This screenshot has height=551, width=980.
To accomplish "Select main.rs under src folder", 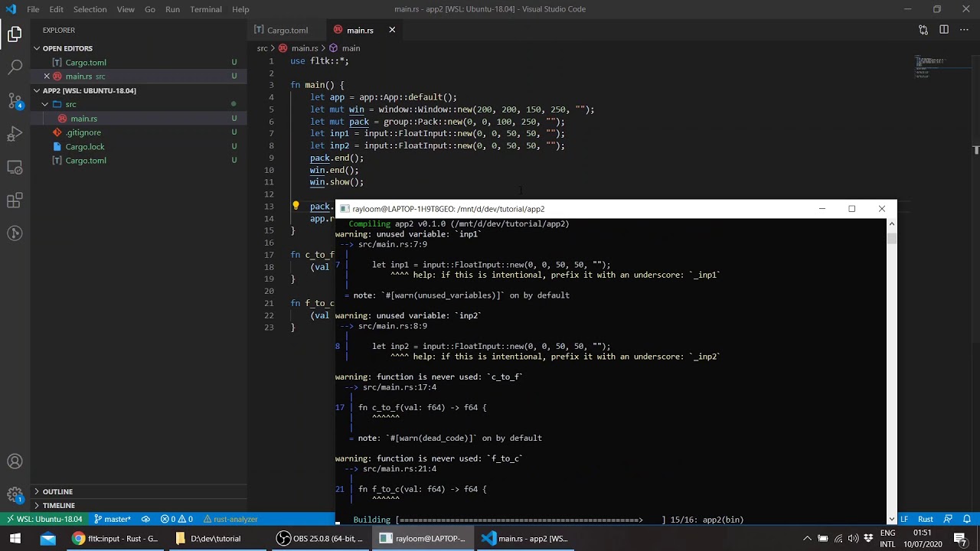I will tap(138, 119).
